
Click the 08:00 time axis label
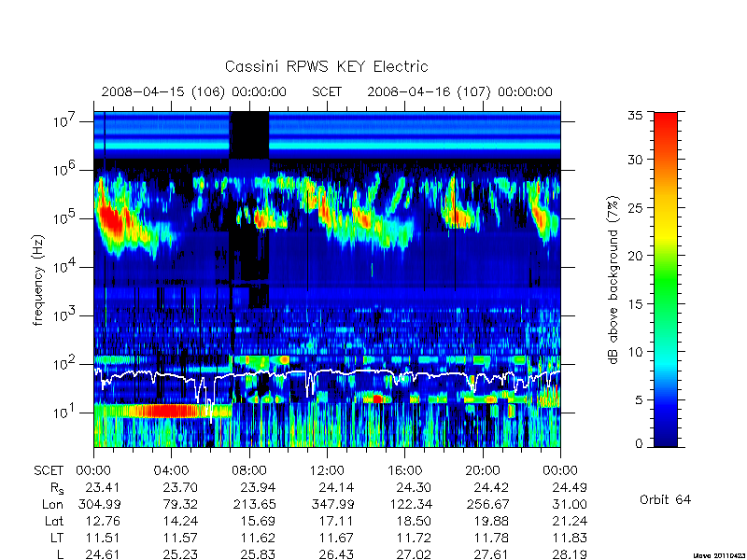tap(248, 470)
